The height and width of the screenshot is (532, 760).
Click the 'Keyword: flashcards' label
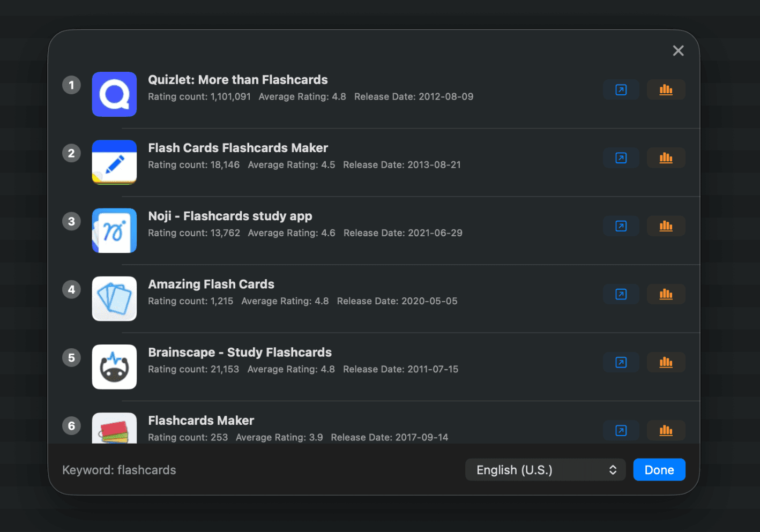(119, 470)
